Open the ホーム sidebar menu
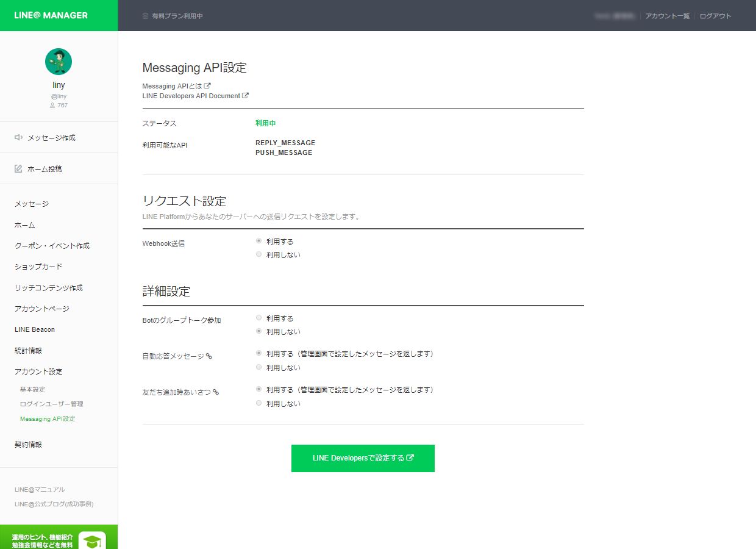Viewport: 756px width, 549px height. pos(25,225)
